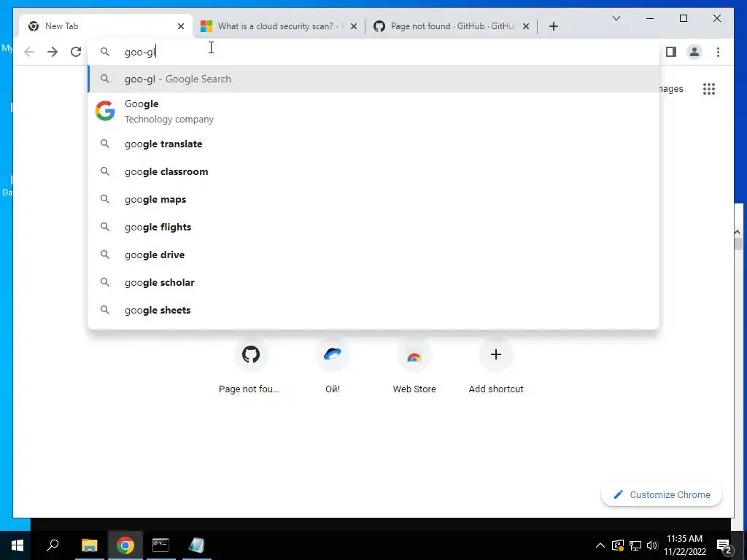This screenshot has width=747, height=560.
Task: Expand the tab search dropdown arrow
Action: point(616,18)
